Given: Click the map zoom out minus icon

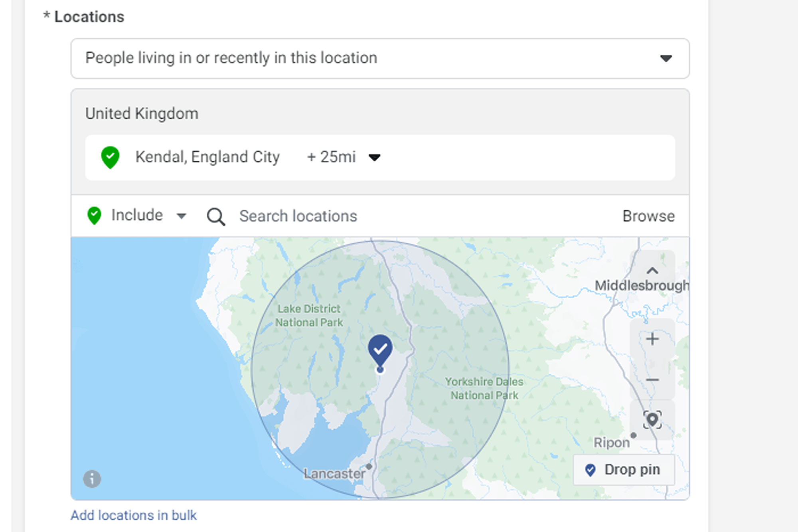Looking at the screenshot, I should [x=652, y=380].
